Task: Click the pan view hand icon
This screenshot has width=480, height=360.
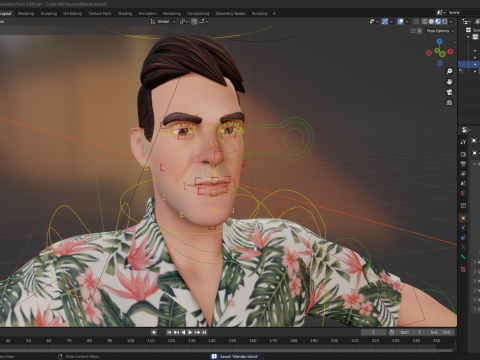Action: click(x=449, y=82)
